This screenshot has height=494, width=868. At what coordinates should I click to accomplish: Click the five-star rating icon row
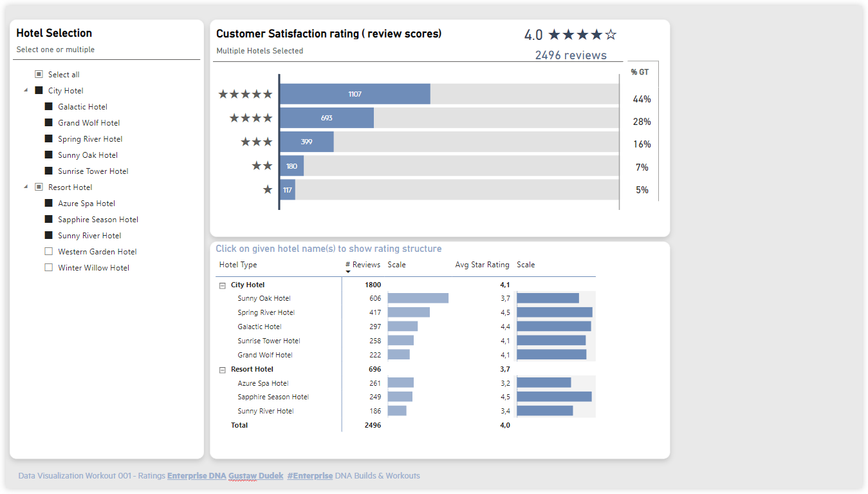tap(245, 94)
